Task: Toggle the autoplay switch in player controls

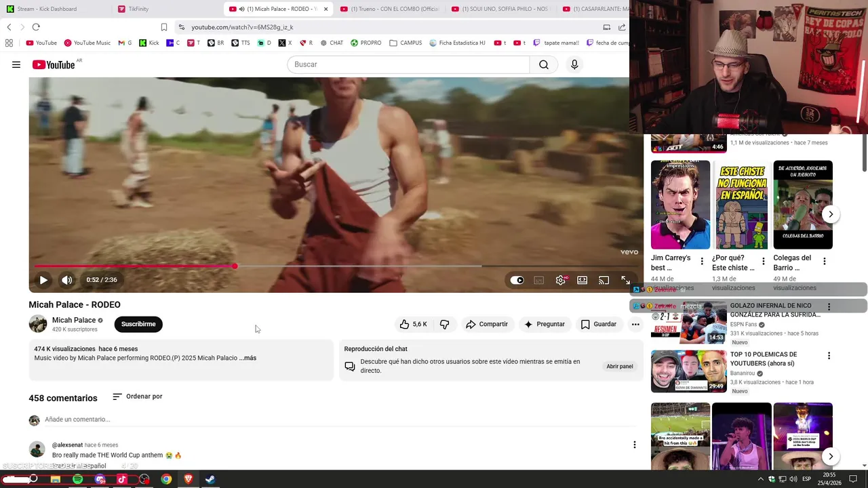Action: click(x=517, y=280)
